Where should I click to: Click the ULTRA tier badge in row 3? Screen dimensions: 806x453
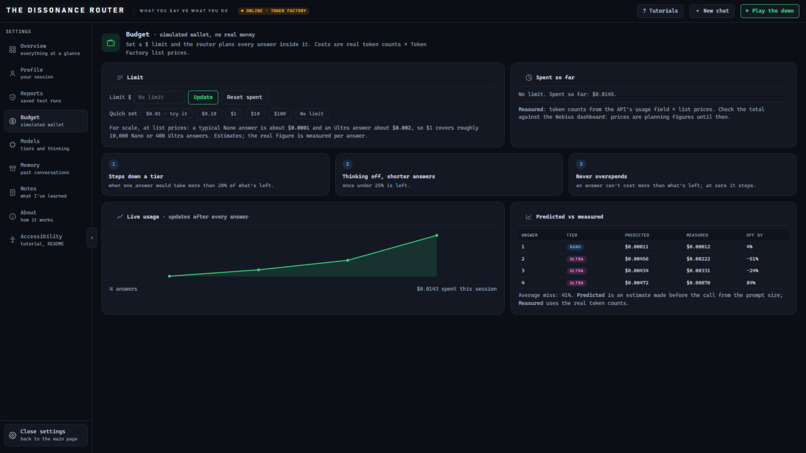[576, 271]
